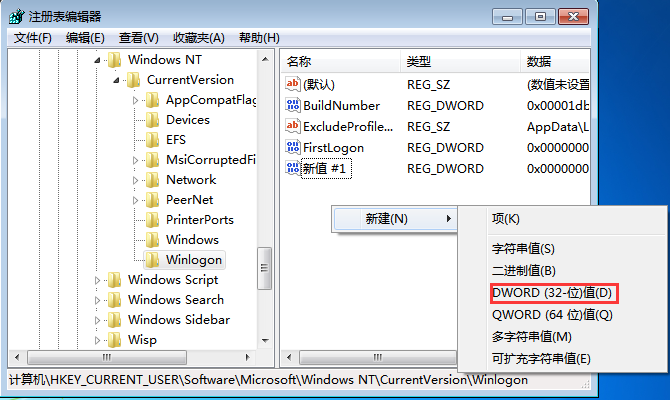This screenshot has height=400, width=670.
Task: Click the down arrow of tree scrollbar
Action: [265, 341]
